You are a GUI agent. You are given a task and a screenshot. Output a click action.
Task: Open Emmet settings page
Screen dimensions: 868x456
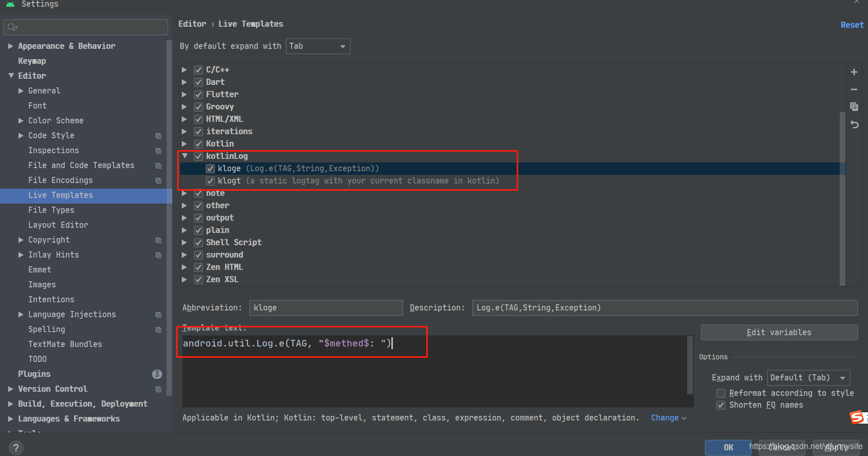coord(40,270)
